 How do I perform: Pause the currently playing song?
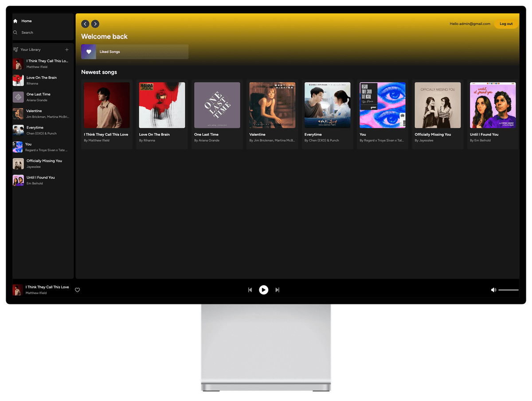click(263, 290)
